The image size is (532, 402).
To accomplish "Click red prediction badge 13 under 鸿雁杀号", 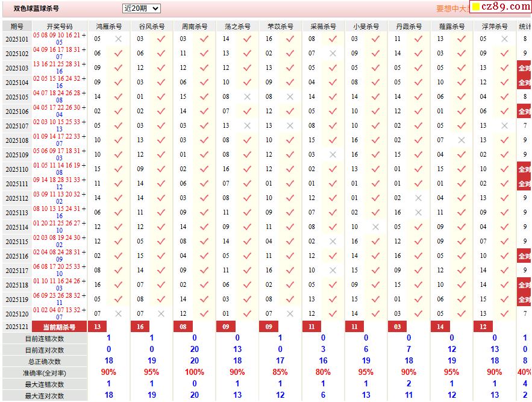I will (97, 327).
